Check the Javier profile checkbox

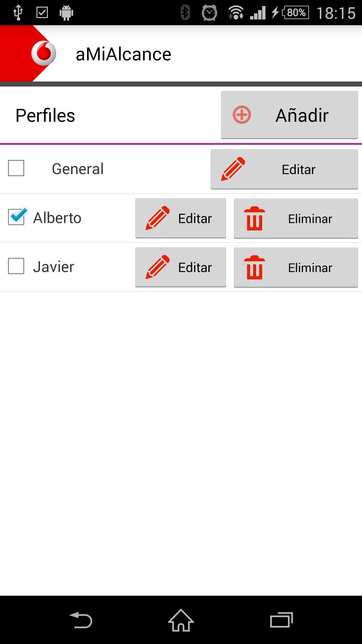point(16,266)
